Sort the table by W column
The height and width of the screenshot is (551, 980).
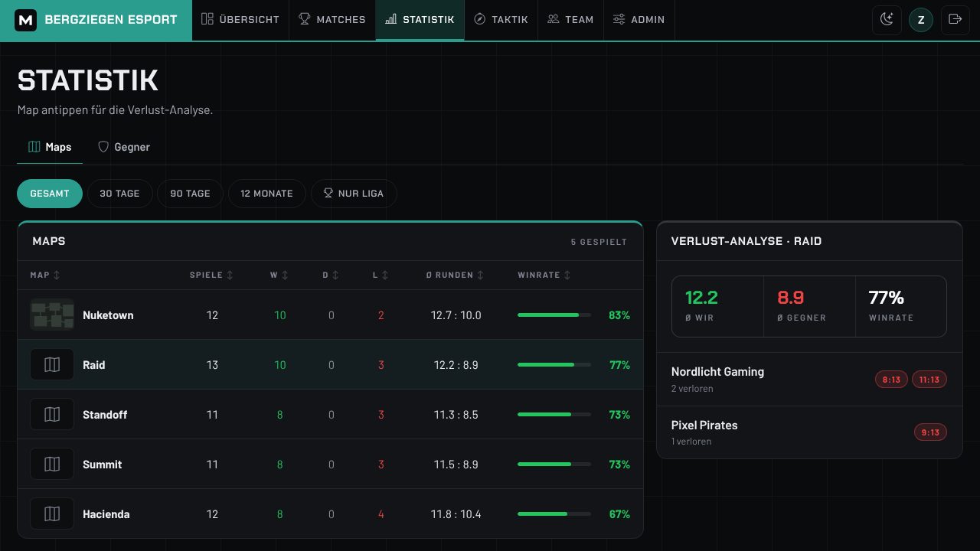279,275
